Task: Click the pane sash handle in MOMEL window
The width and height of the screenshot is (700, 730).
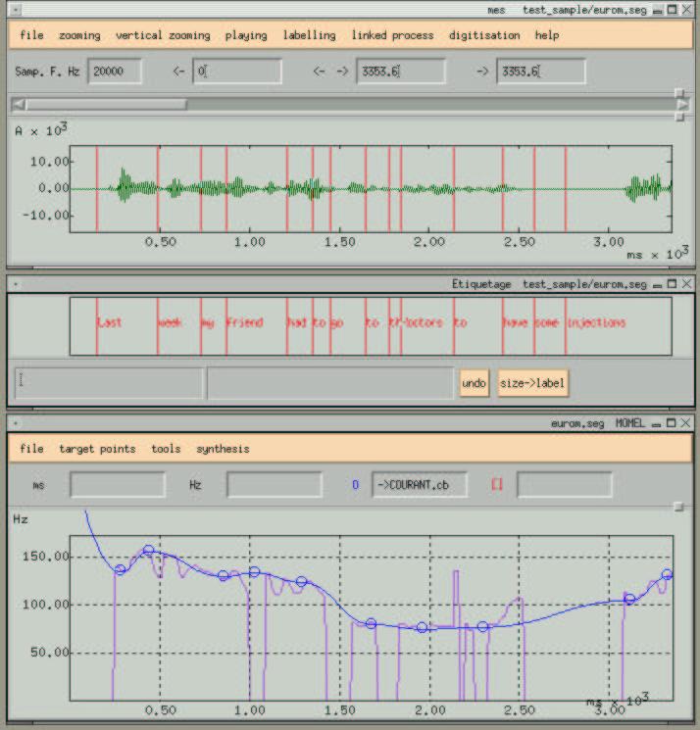Action: pyautogui.click(x=678, y=507)
